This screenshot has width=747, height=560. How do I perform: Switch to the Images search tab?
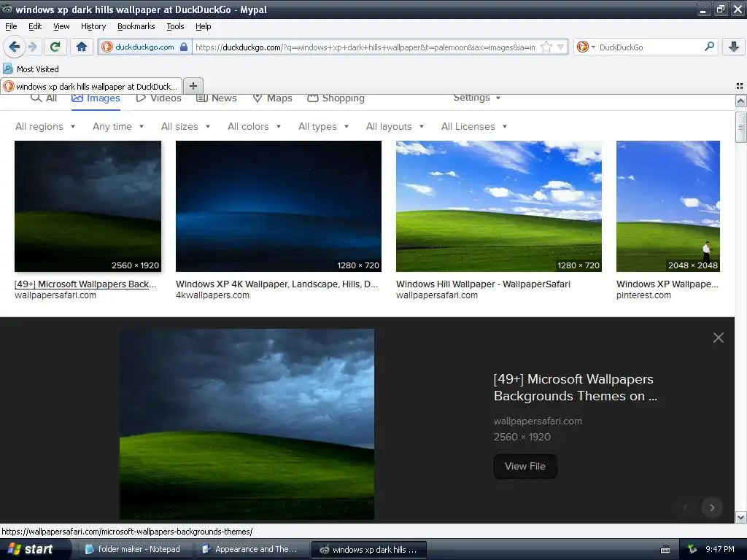(96, 98)
